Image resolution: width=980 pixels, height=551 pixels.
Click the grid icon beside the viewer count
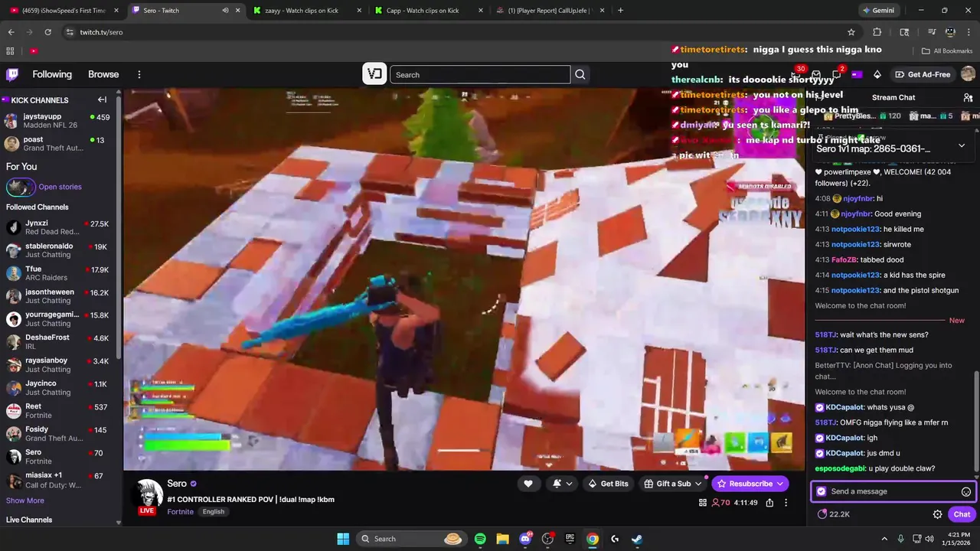[703, 503]
